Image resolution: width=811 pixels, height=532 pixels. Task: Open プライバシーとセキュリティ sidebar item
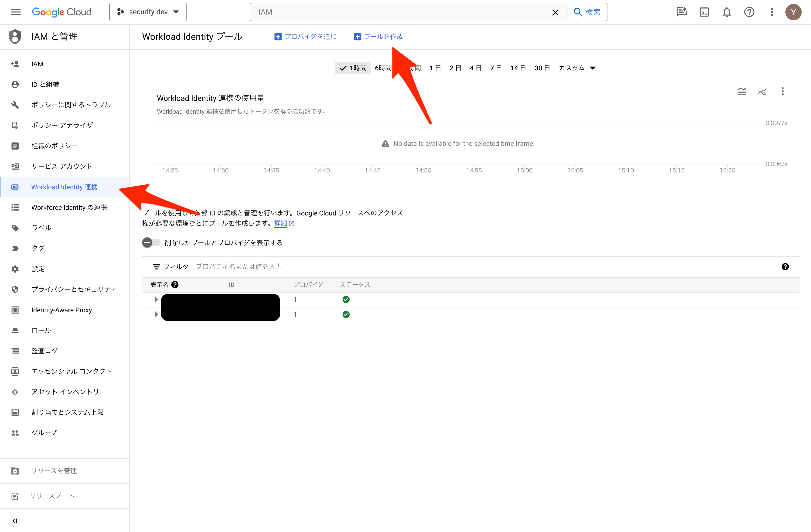[x=65, y=289]
